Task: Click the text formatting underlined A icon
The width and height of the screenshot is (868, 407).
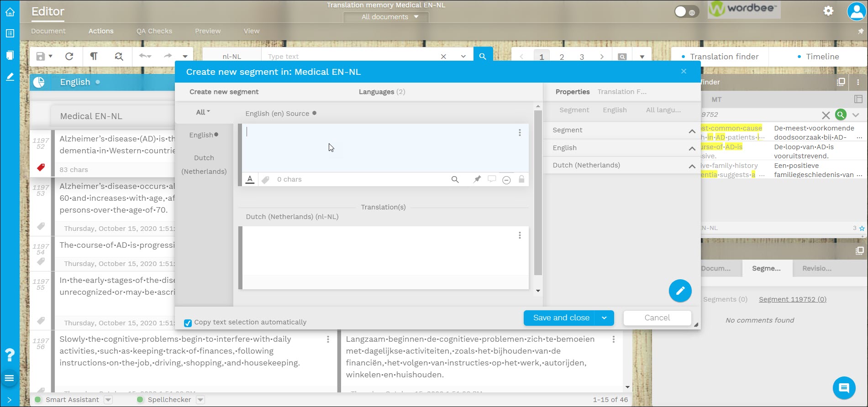Action: point(250,179)
